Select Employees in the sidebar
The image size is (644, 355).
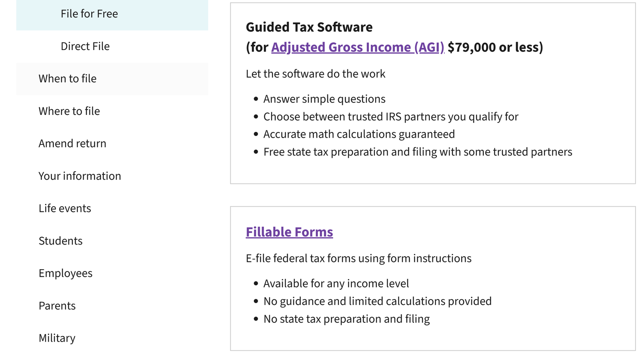[112, 273]
